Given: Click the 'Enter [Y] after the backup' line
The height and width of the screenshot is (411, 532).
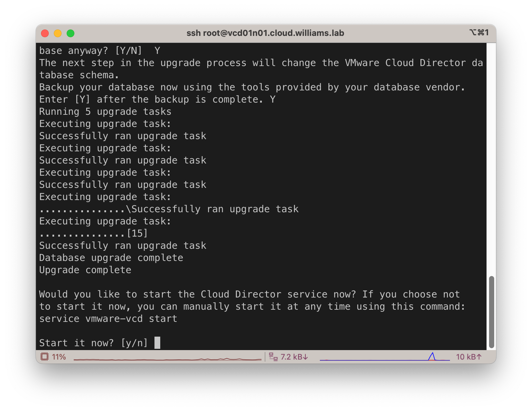Looking at the screenshot, I should tap(157, 99).
